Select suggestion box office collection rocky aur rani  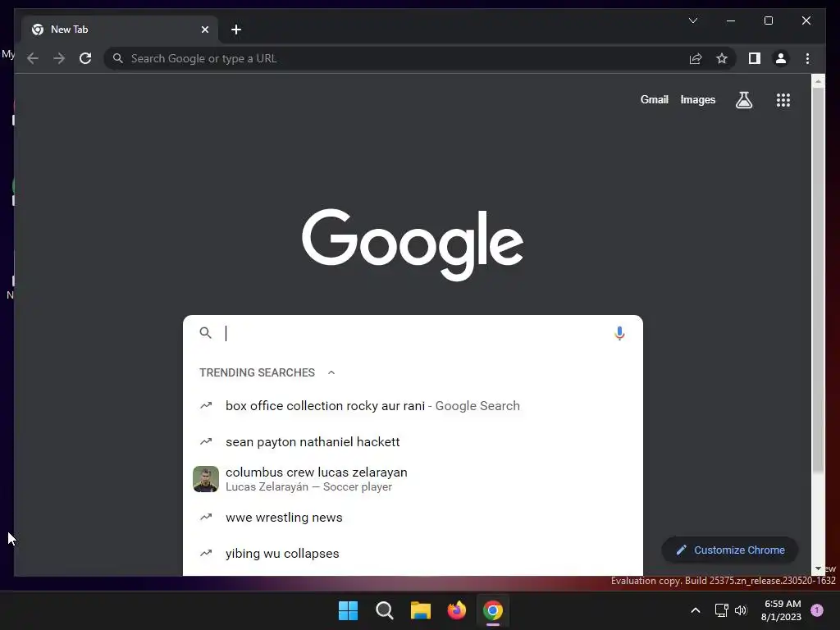point(413,406)
